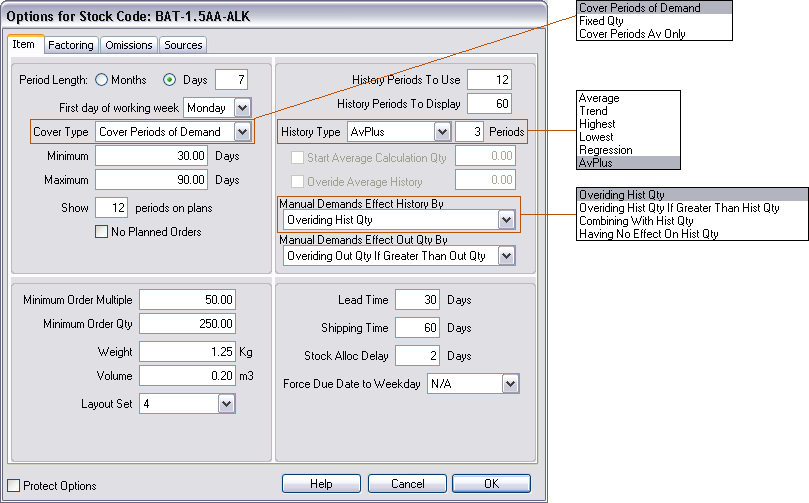Enable the Protect Options checkbox
Screen dimensions: 809x503
point(14,485)
